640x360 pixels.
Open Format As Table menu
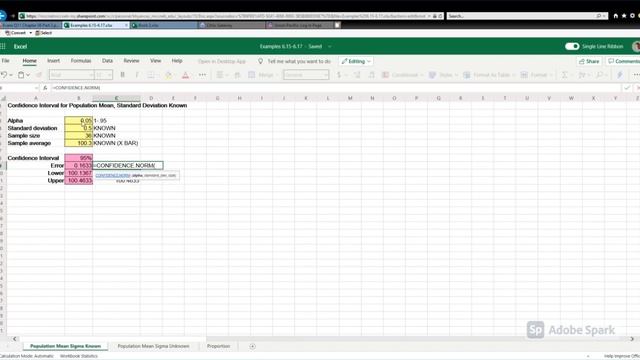click(x=488, y=75)
